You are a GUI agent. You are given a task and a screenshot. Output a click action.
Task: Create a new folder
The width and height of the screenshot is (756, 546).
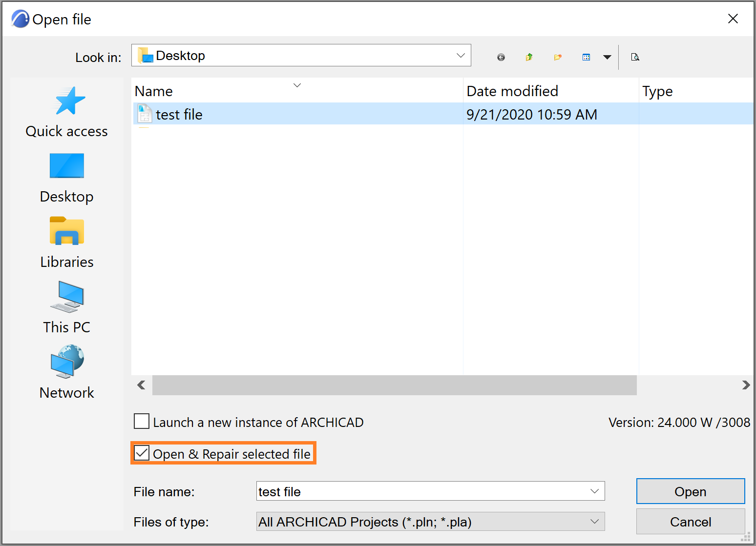click(x=558, y=58)
